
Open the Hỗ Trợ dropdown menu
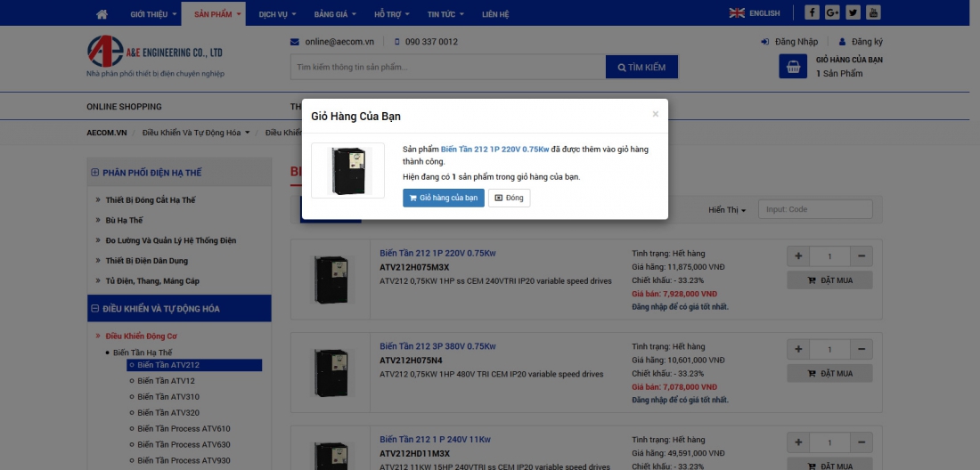coord(392,13)
